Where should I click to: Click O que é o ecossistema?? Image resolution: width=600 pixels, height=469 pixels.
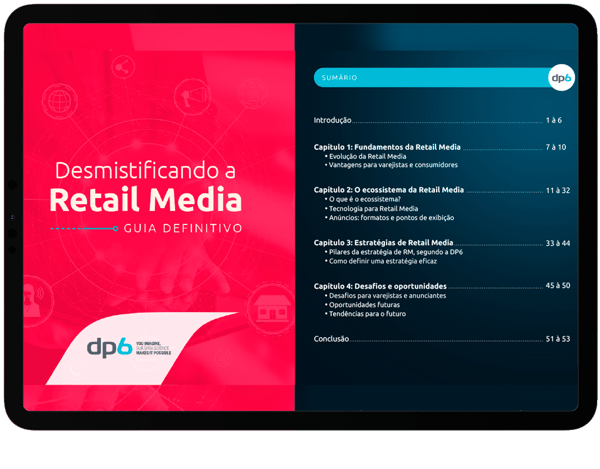(365, 199)
